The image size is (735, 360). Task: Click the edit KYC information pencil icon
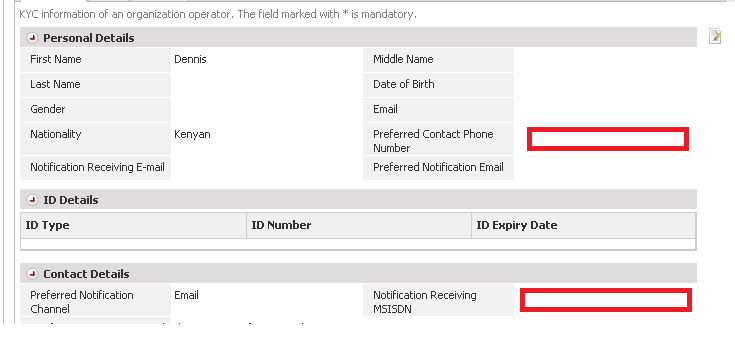pyautogui.click(x=715, y=36)
